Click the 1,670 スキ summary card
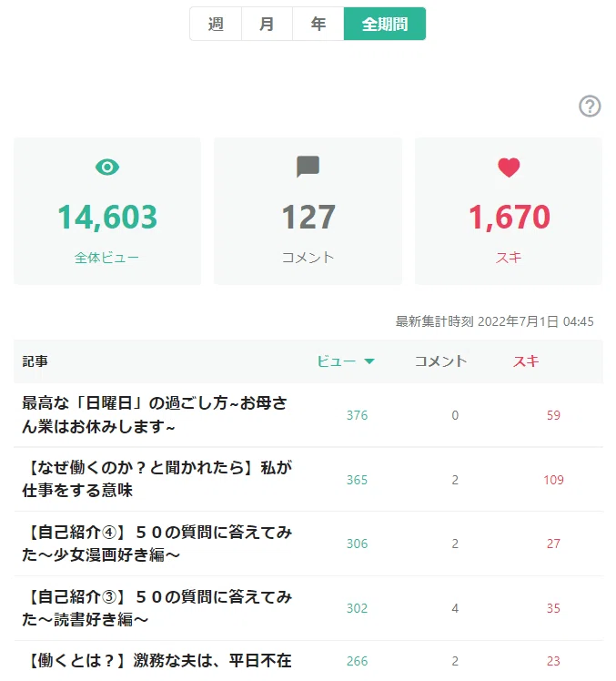This screenshot has height=681, width=616. tap(509, 211)
